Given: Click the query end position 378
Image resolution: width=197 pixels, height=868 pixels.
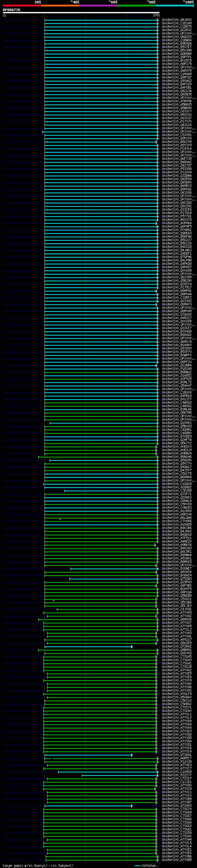Looking at the screenshot, I should click(155, 15).
